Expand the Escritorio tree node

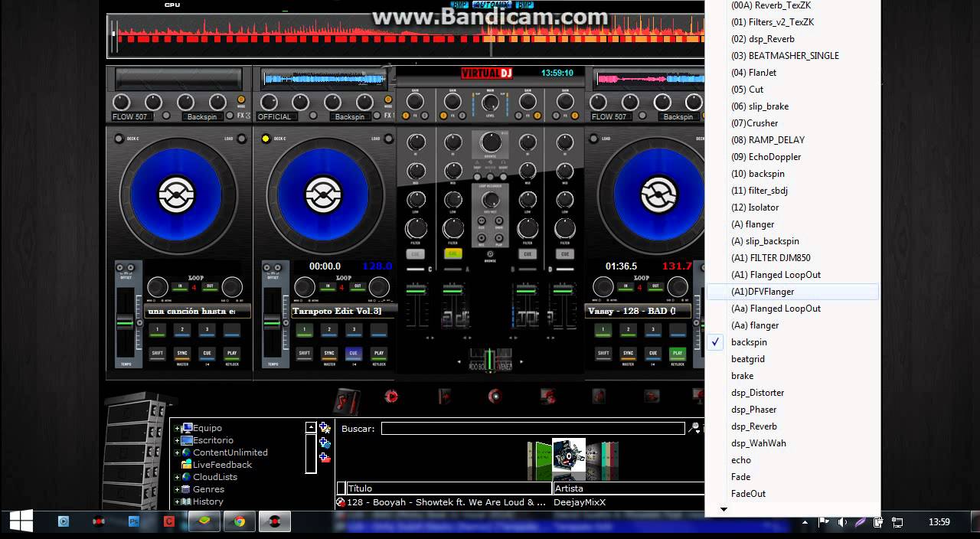(177, 441)
